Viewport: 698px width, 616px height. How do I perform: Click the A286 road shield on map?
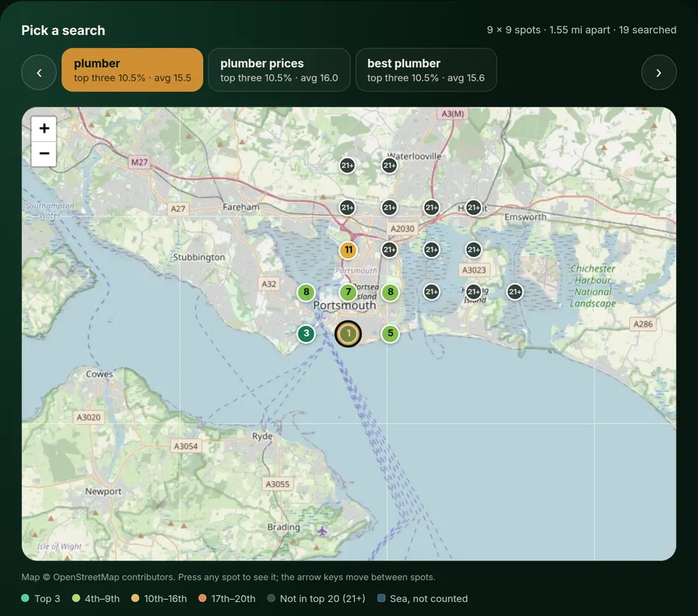[x=643, y=324]
